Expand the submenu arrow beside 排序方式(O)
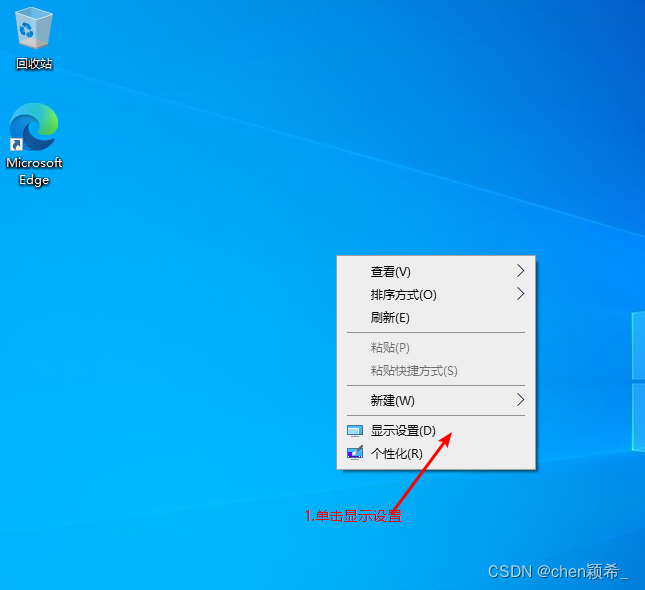 [520, 294]
